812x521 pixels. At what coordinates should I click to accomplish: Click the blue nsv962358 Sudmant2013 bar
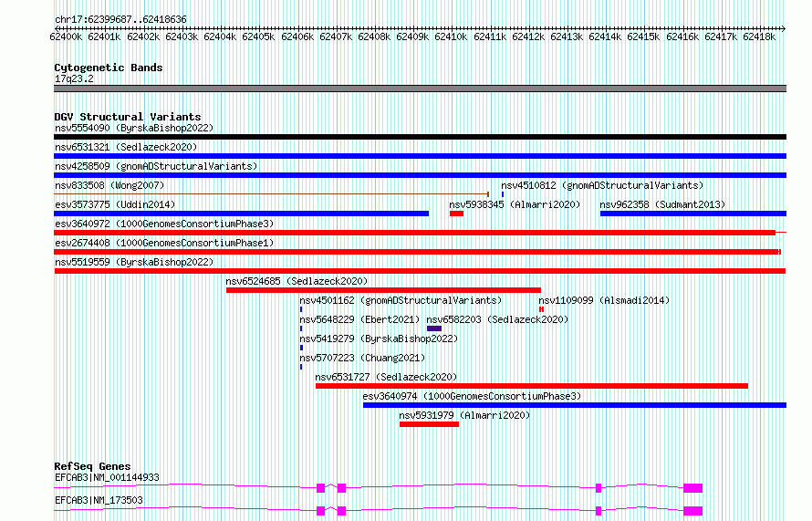click(x=693, y=214)
